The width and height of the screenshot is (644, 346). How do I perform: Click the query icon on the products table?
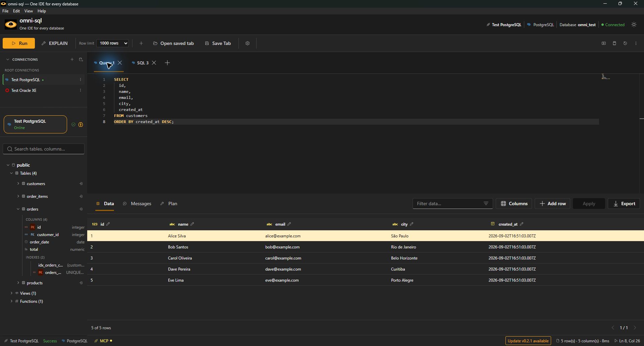coord(81,283)
